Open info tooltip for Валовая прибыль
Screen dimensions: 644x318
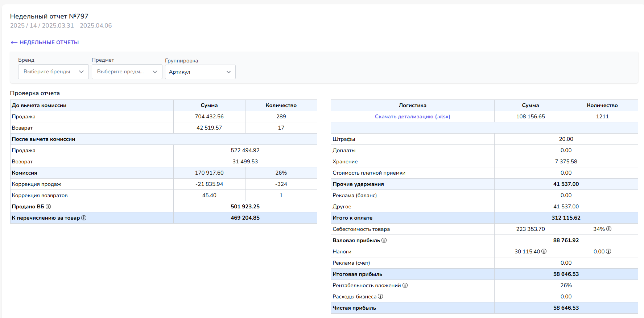[x=384, y=240]
